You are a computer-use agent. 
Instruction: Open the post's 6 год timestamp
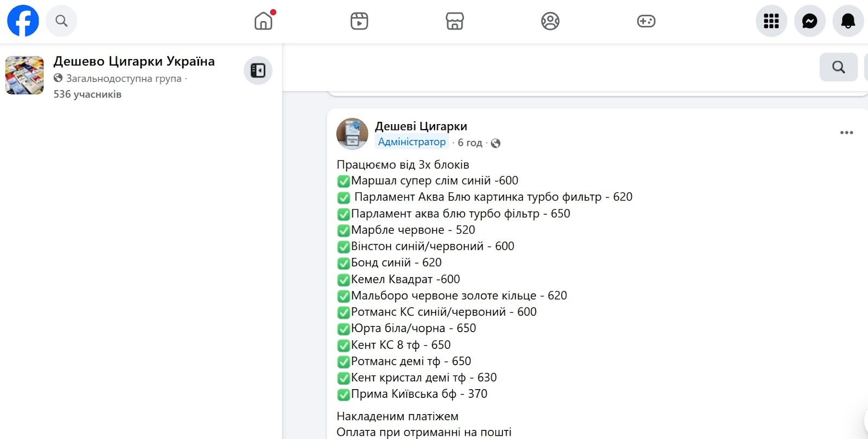pos(470,143)
